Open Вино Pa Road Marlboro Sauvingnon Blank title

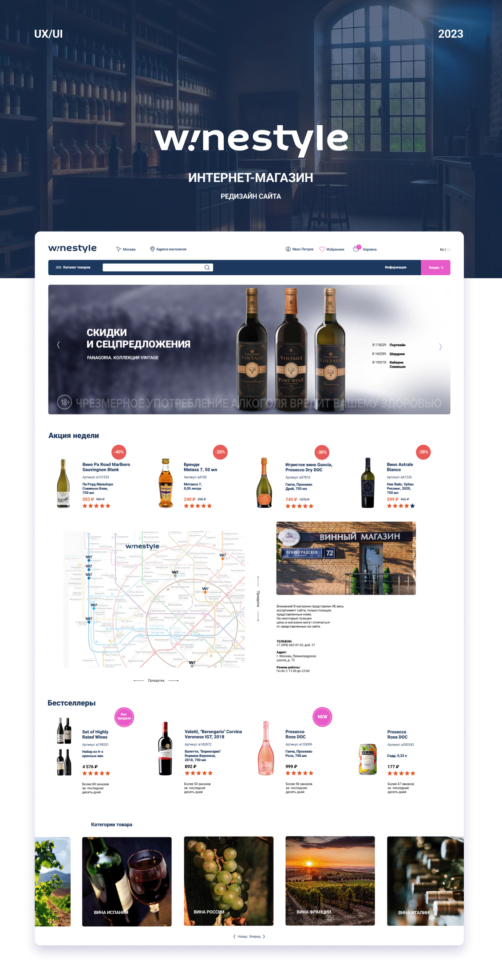click(x=106, y=467)
